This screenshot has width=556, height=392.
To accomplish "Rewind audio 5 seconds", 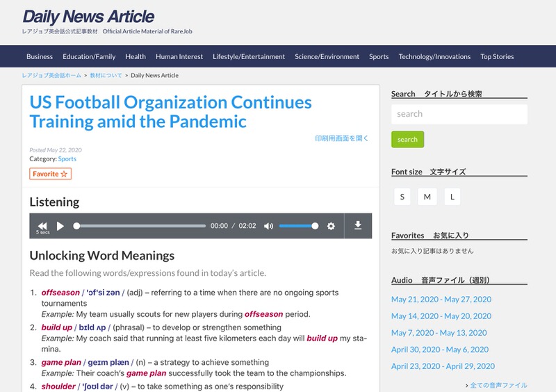I will (42, 226).
